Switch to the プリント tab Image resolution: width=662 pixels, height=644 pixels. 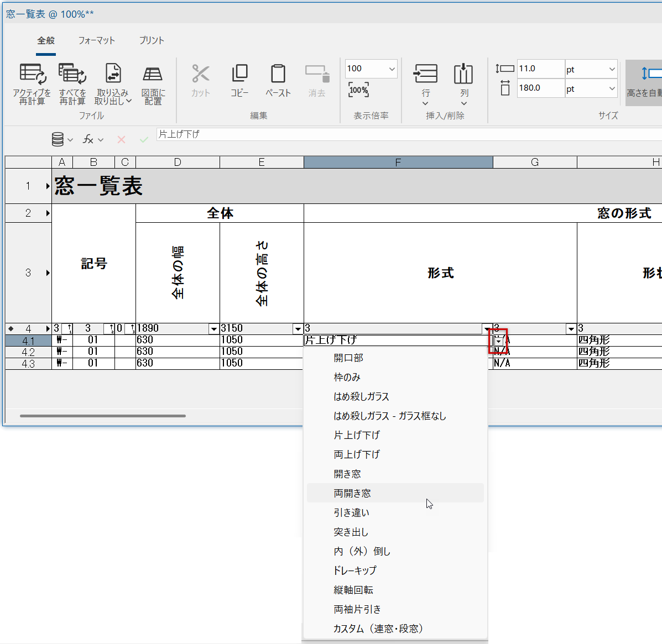(x=152, y=40)
